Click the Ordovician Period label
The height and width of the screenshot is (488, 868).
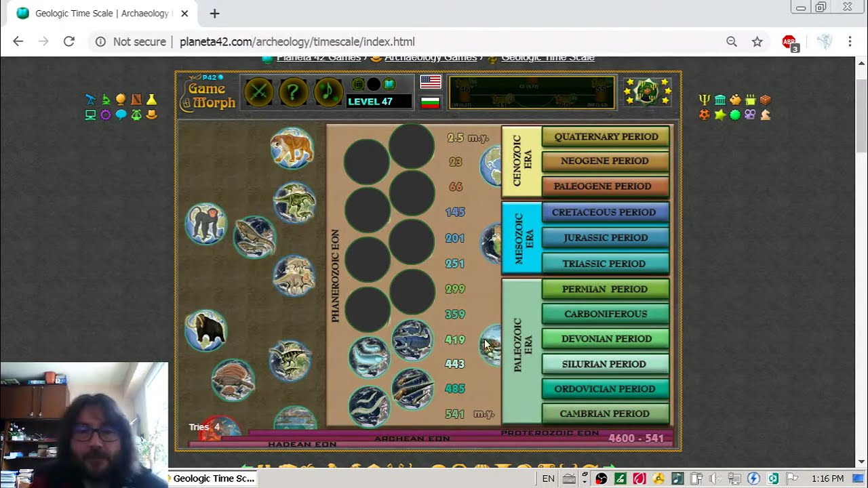coord(606,388)
